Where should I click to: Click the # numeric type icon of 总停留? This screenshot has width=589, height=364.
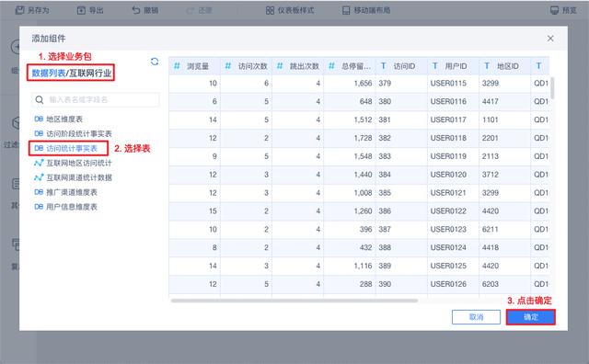(331, 66)
